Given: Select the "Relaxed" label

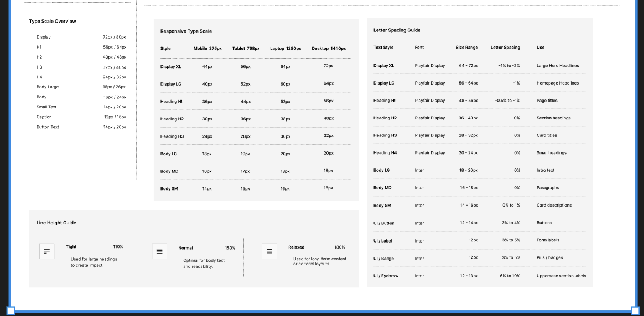Looking at the screenshot, I should [296, 247].
